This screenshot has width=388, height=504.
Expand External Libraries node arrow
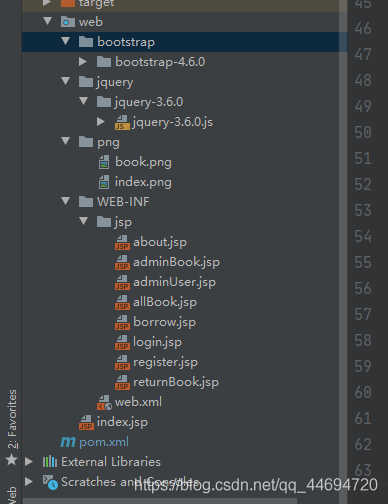coord(29,461)
